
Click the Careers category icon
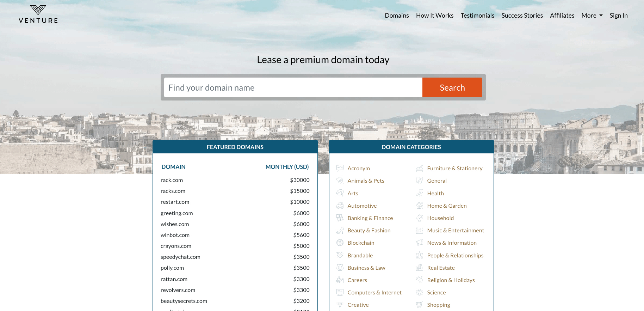pos(340,280)
